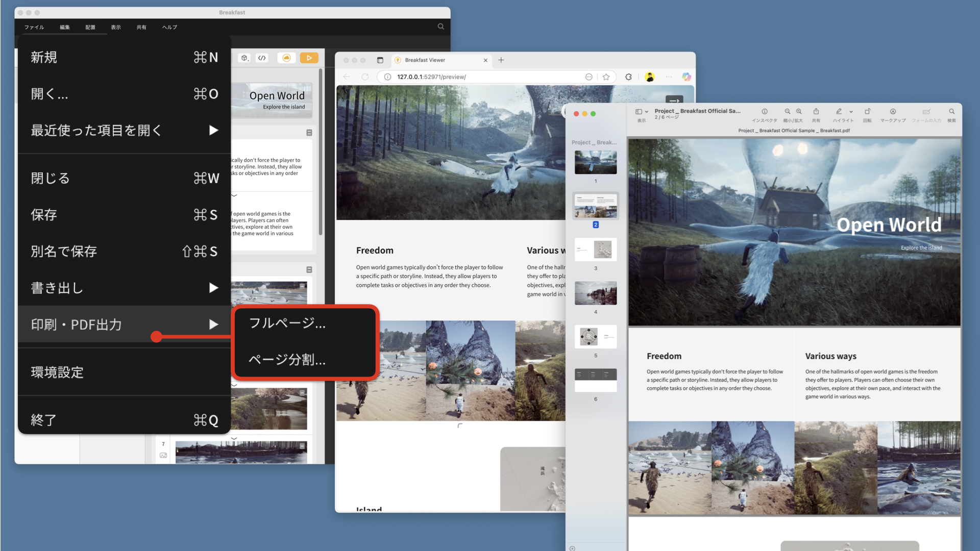The image size is (980, 551).
Task: Collapse the section list icon above salt field image
Action: (309, 269)
